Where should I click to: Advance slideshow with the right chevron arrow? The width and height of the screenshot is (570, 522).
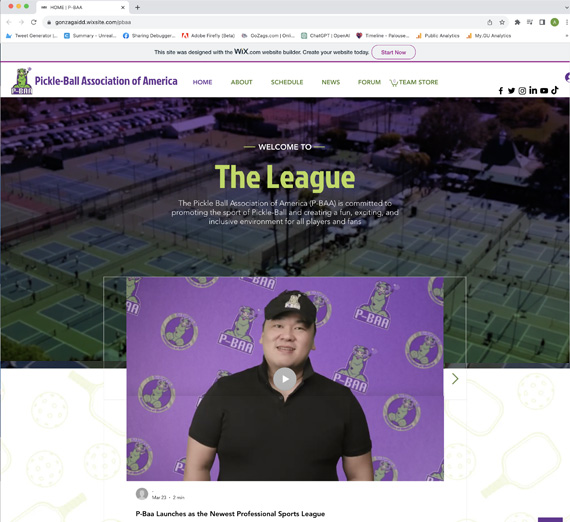455,379
